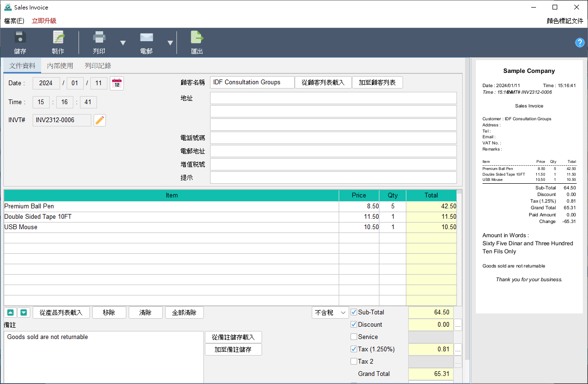Viewport: 588px width, 384px height.
Task: Click the Make (製作) document icon
Action: click(x=58, y=37)
